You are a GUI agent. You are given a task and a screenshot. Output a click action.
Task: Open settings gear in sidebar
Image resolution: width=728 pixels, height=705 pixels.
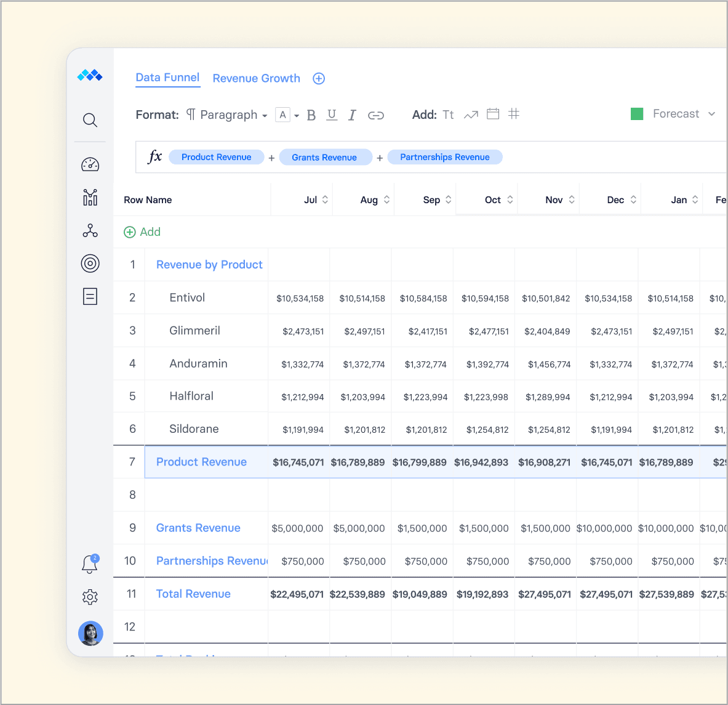coord(90,597)
